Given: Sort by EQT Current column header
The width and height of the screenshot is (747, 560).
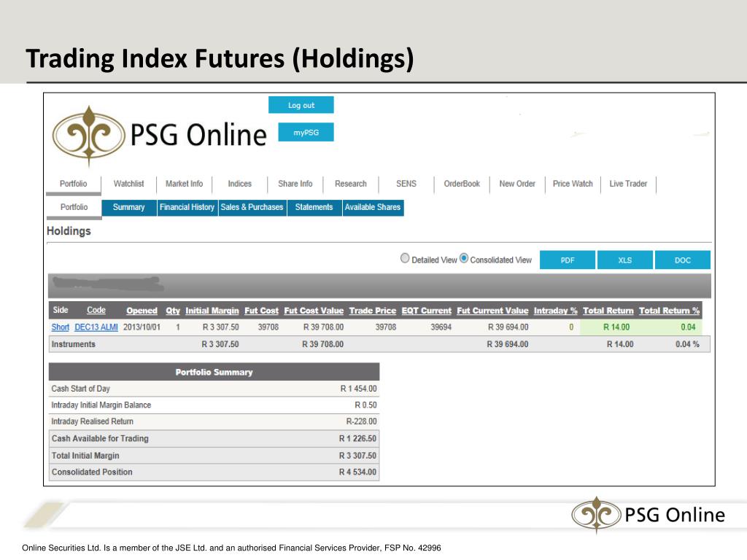Looking at the screenshot, I should 426,311.
